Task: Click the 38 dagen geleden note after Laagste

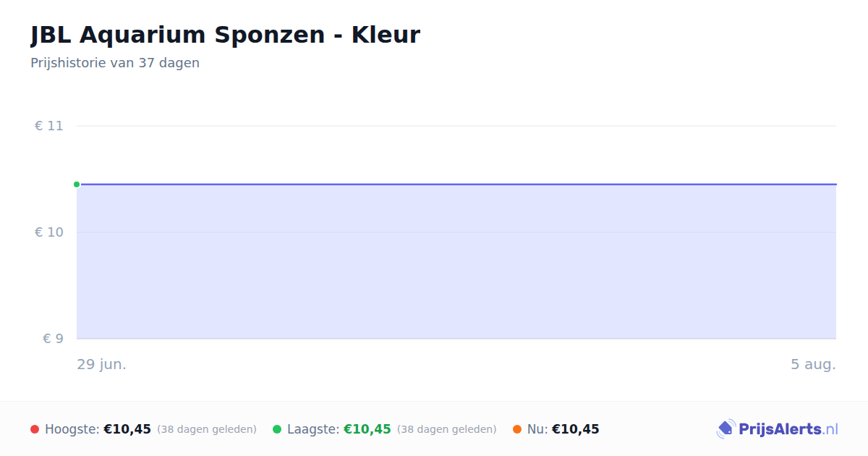Action: (x=447, y=429)
